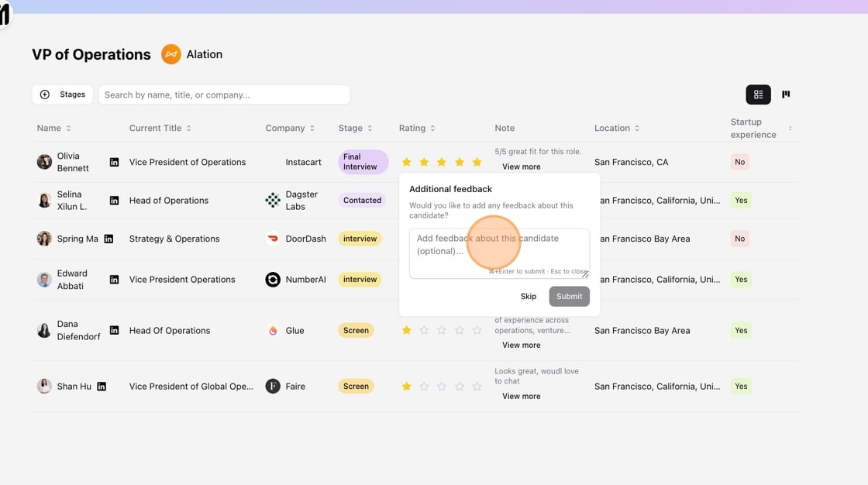The height and width of the screenshot is (485, 868).
Task: Sort by Current Title column
Action: pyautogui.click(x=160, y=128)
